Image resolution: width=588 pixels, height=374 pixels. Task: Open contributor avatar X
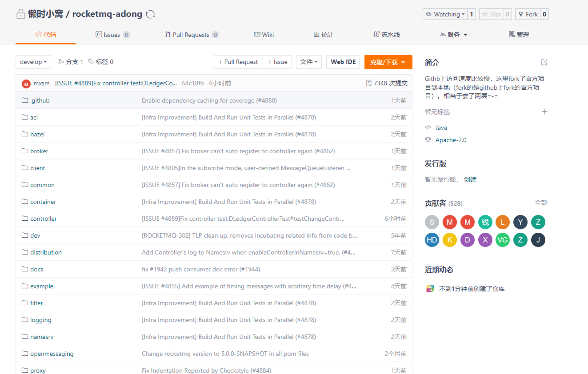coord(485,240)
